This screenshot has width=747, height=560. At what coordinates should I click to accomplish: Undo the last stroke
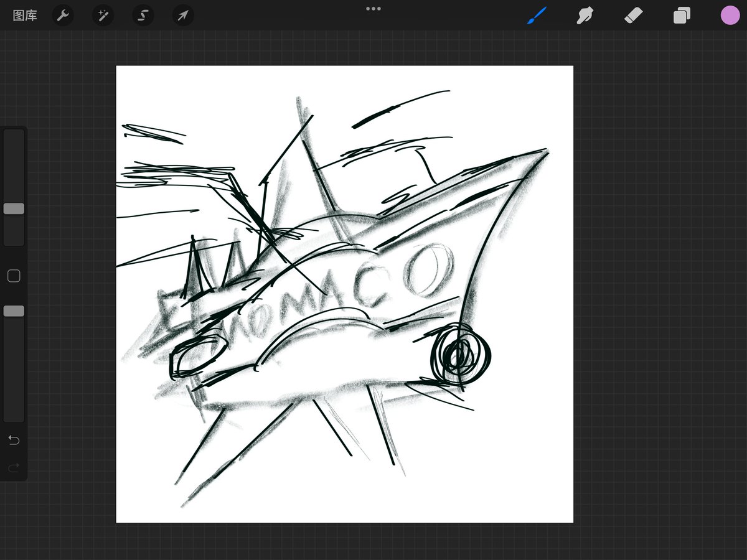click(x=14, y=441)
